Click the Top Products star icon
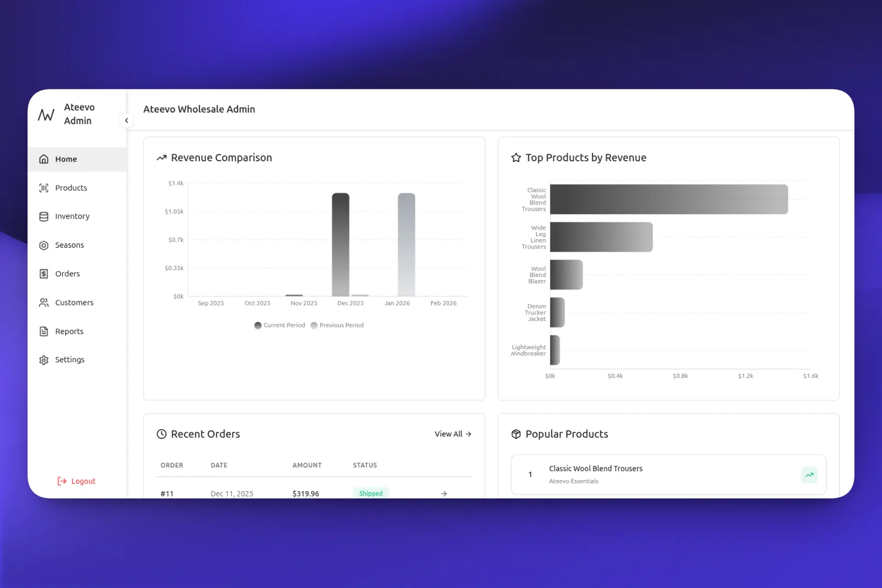 (516, 158)
